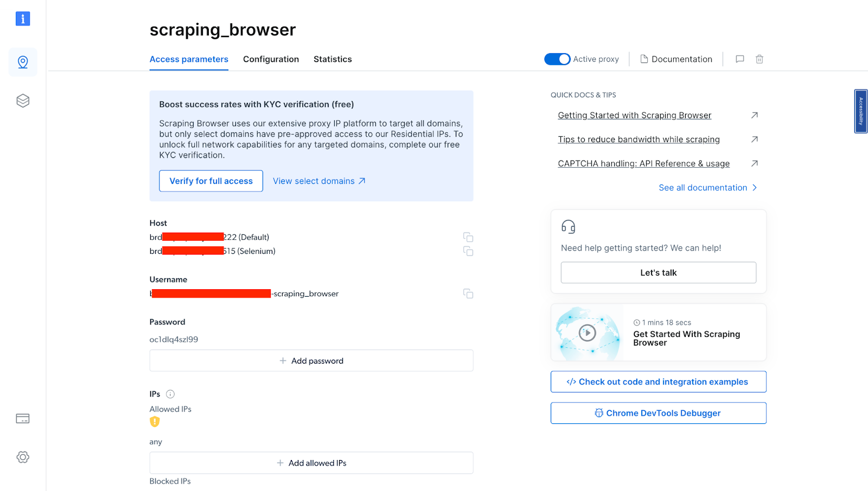Click the password text oc1dlq4szl99

[174, 340]
